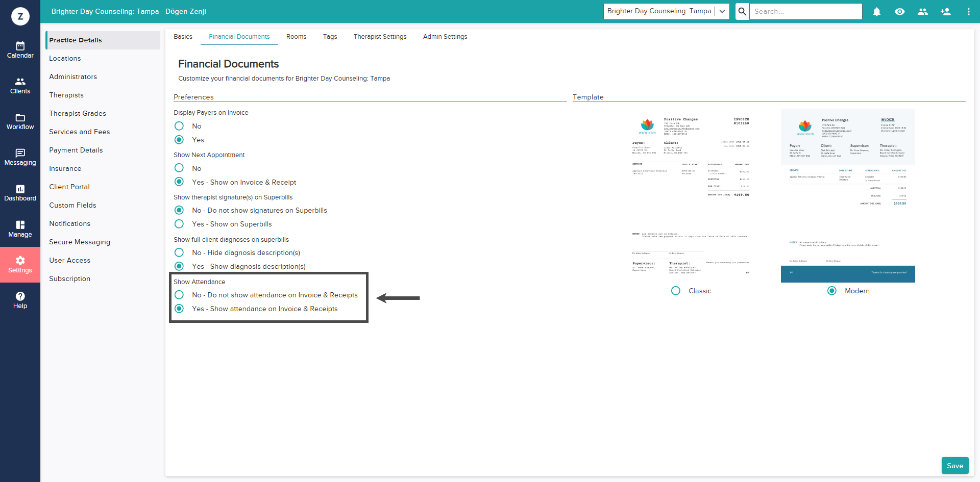Viewport: 980px width, 482px height.
Task: Select No - Hide diagnosis description(s)
Action: tap(179, 252)
